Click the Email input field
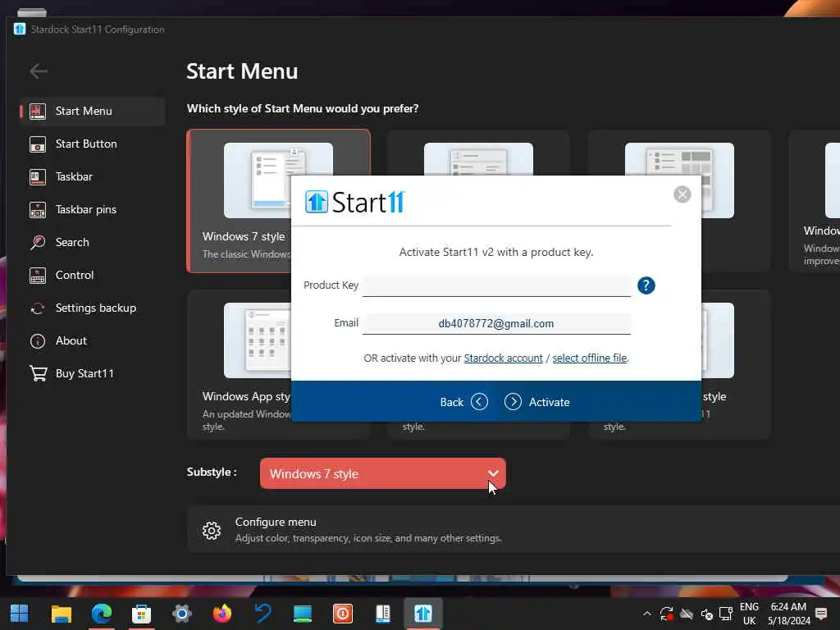 (496, 323)
